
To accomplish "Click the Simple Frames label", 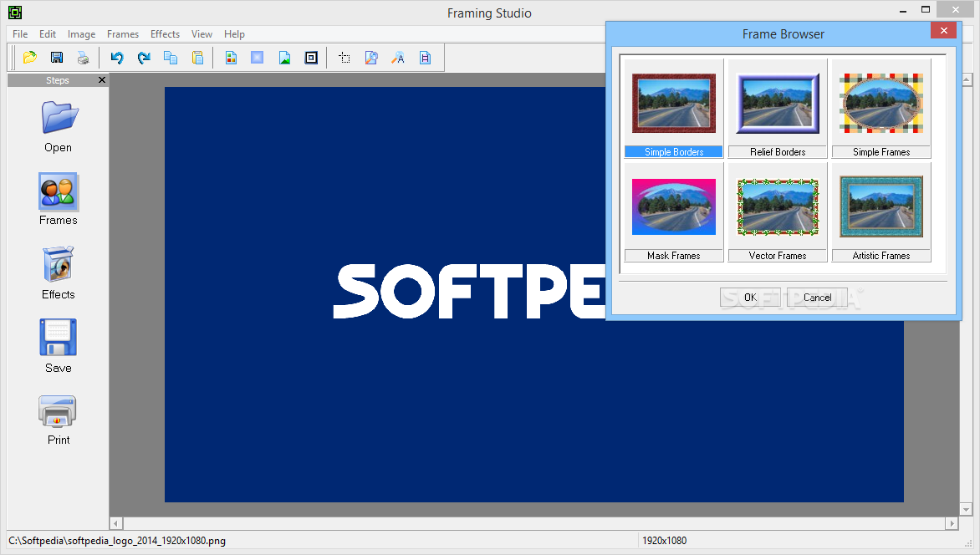I will click(x=881, y=152).
